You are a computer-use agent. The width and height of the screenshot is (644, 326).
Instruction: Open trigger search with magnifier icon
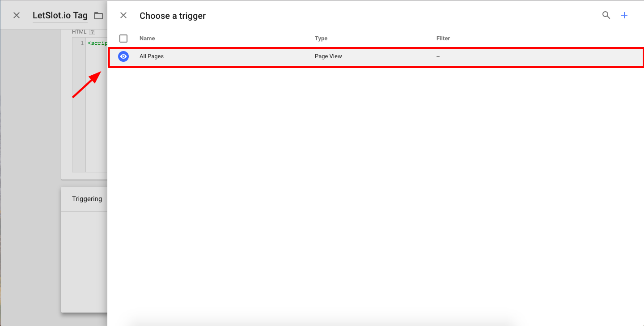[x=606, y=15]
